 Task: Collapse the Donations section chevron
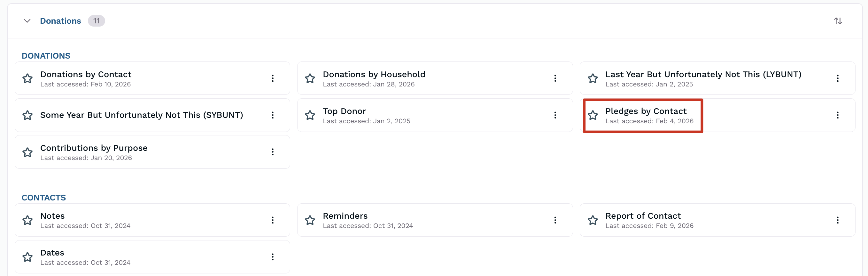pos(27,21)
